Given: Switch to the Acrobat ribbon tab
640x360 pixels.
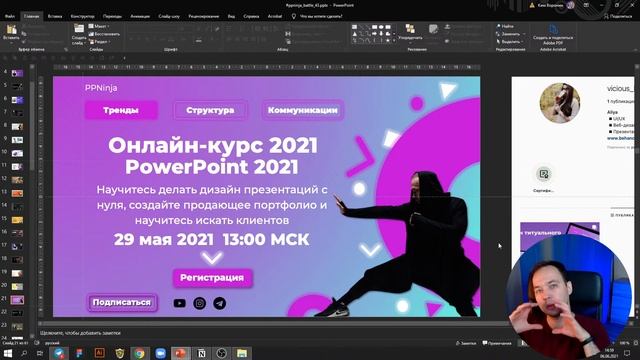Looking at the screenshot, I should pos(275,16).
